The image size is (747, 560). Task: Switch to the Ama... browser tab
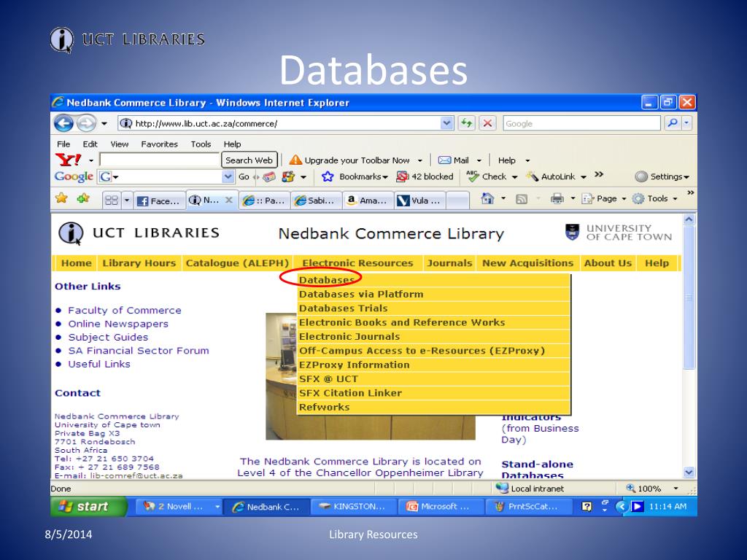tap(368, 201)
